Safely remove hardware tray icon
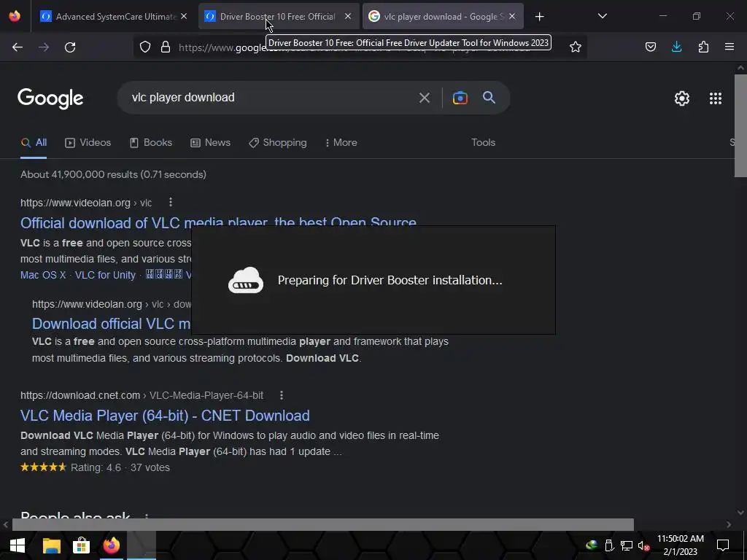This screenshot has width=747, height=560. pyautogui.click(x=609, y=545)
